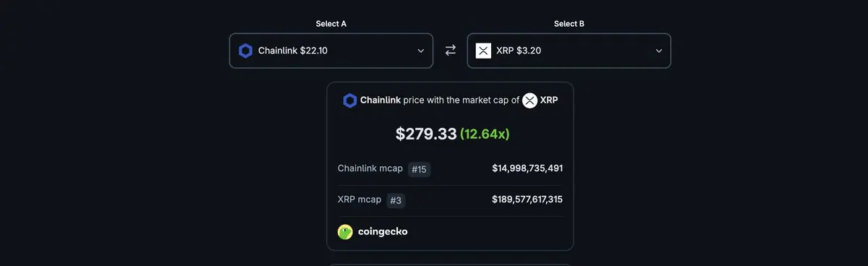Click the CoinGecko gecko logo
The height and width of the screenshot is (266, 868).
(x=345, y=232)
